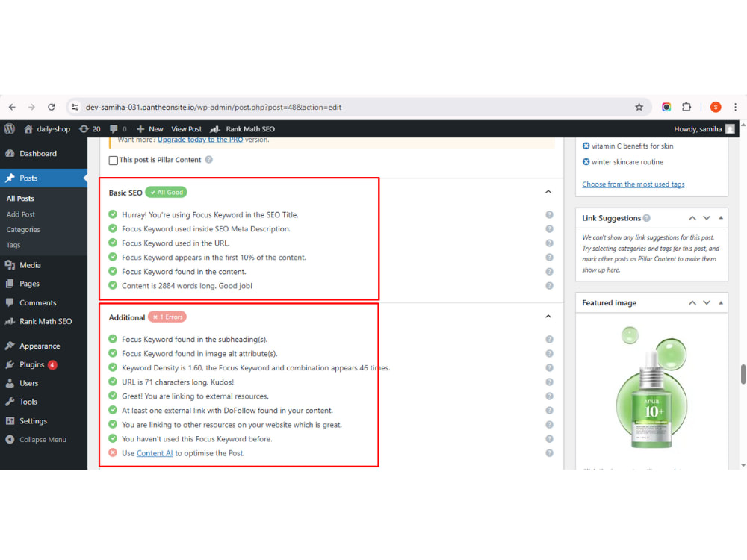Click the page vertical scrollbar thumb

point(743,374)
